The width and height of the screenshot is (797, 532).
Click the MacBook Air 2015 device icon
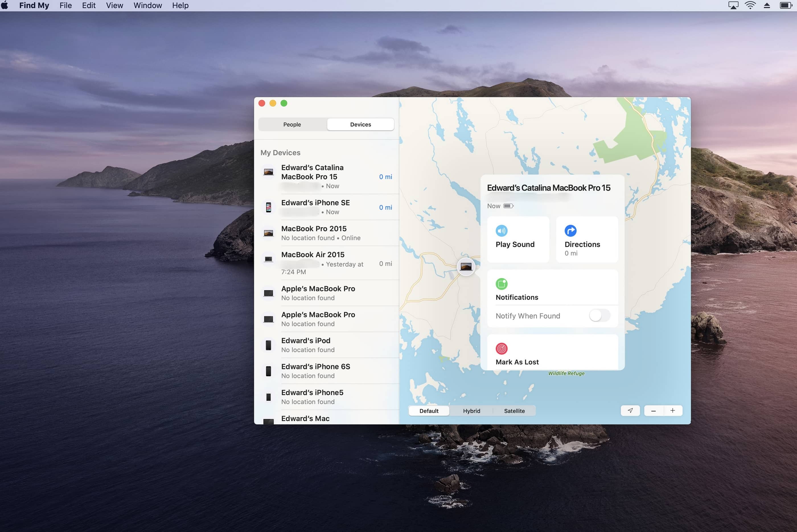268,259
